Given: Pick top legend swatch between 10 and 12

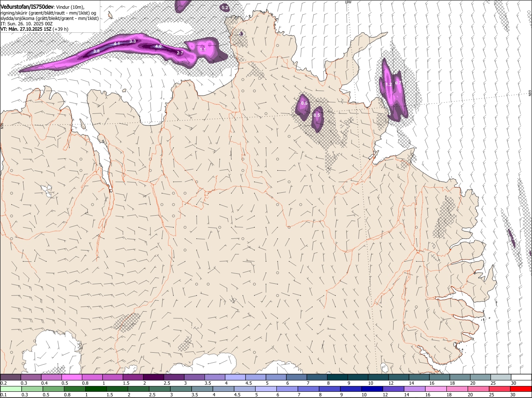Looking at the screenshot, I should pyautogui.click(x=378, y=377).
